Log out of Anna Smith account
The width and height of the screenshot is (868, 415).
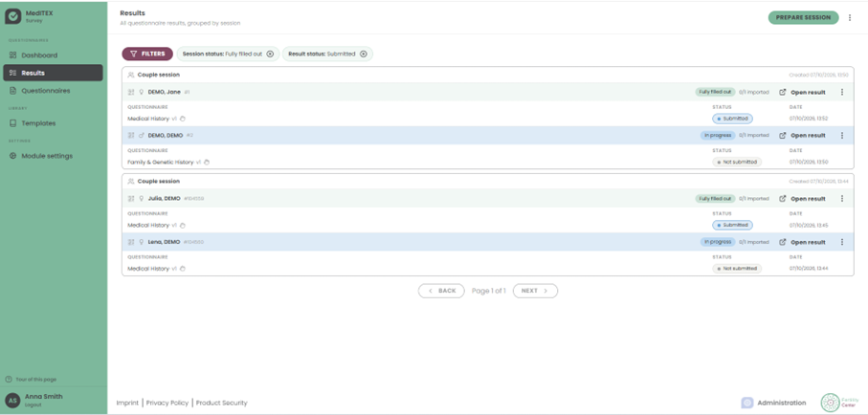33,405
